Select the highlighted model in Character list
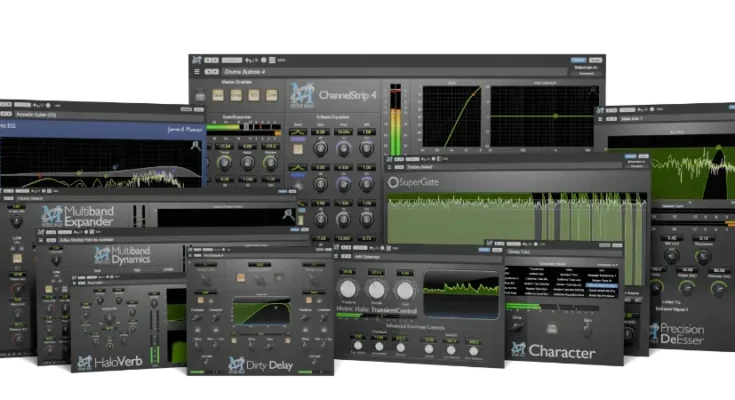735x400 pixels. pos(602,285)
